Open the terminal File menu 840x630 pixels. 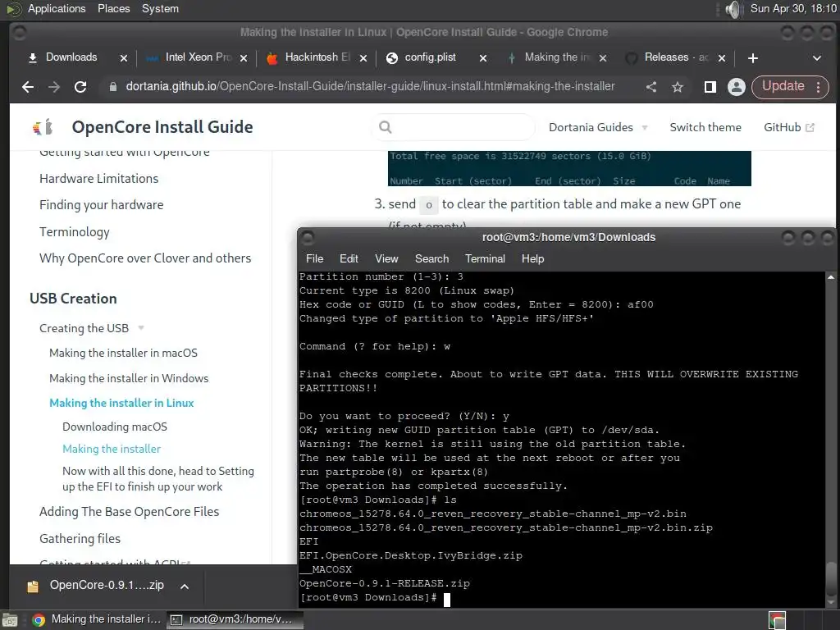point(314,258)
